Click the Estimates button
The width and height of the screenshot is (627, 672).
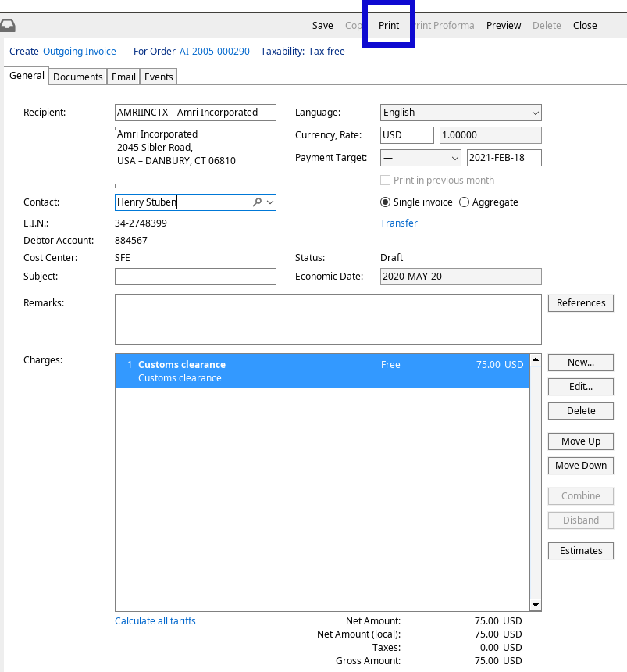580,550
